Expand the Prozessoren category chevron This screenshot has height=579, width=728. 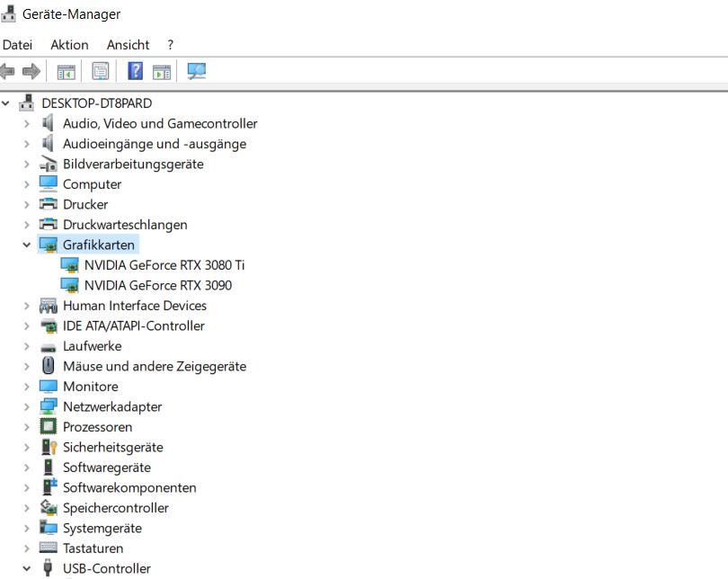(27, 427)
